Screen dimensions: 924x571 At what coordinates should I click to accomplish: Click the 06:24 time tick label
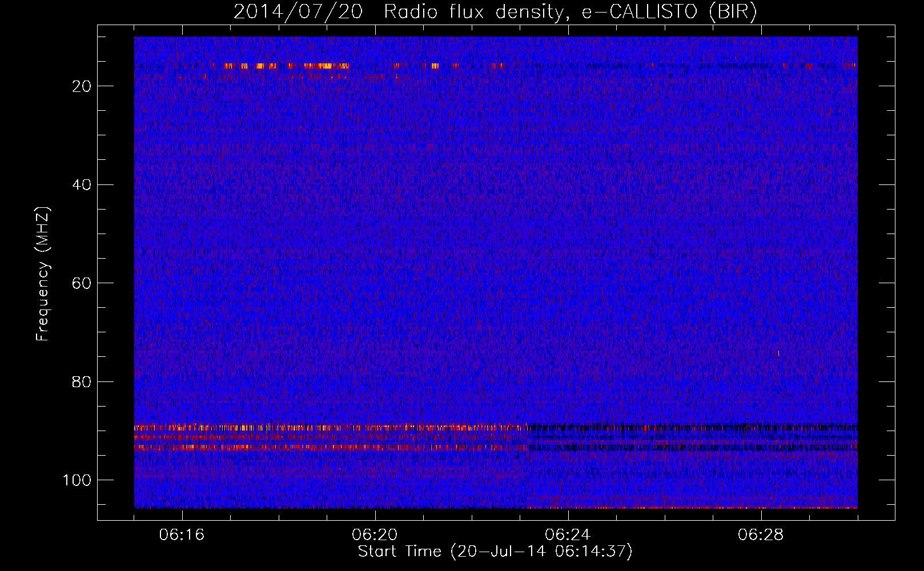point(568,535)
